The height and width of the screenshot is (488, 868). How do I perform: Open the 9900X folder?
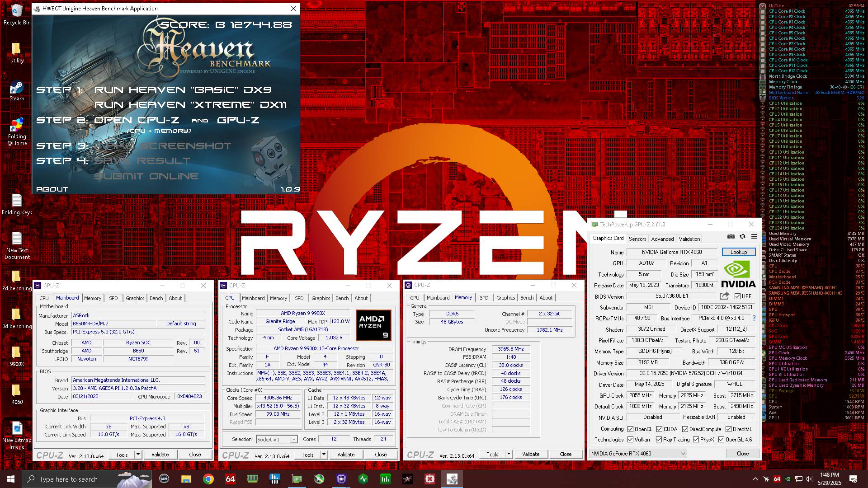click(17, 357)
